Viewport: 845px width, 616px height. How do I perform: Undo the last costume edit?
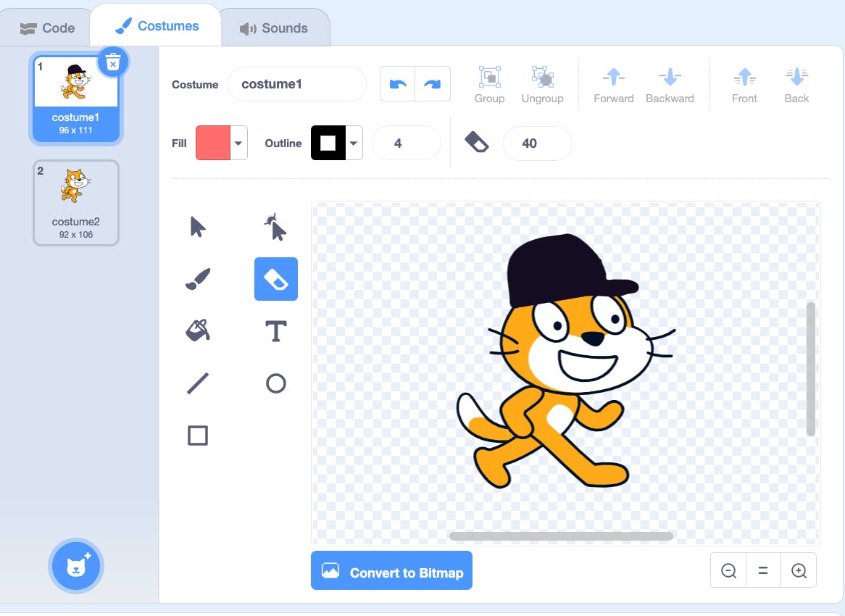(398, 84)
